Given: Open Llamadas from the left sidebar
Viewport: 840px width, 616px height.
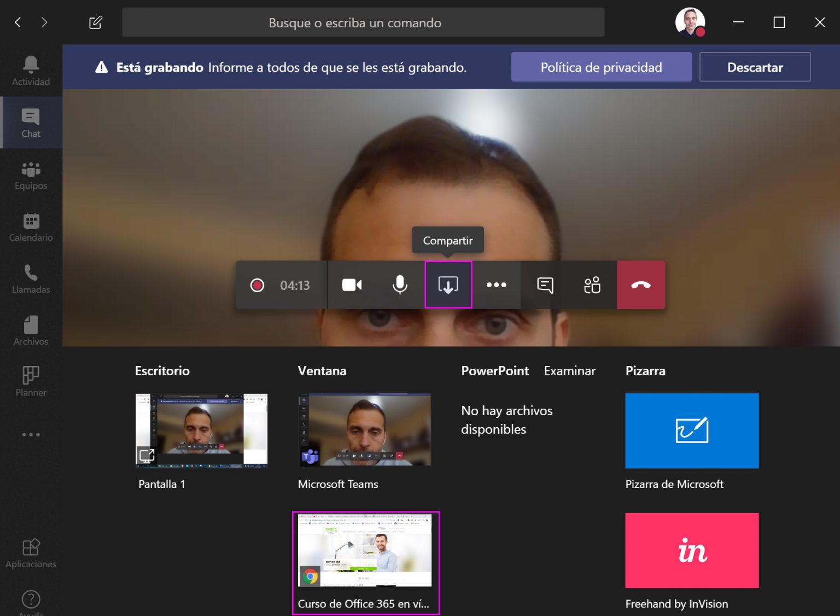Looking at the screenshot, I should [31, 278].
